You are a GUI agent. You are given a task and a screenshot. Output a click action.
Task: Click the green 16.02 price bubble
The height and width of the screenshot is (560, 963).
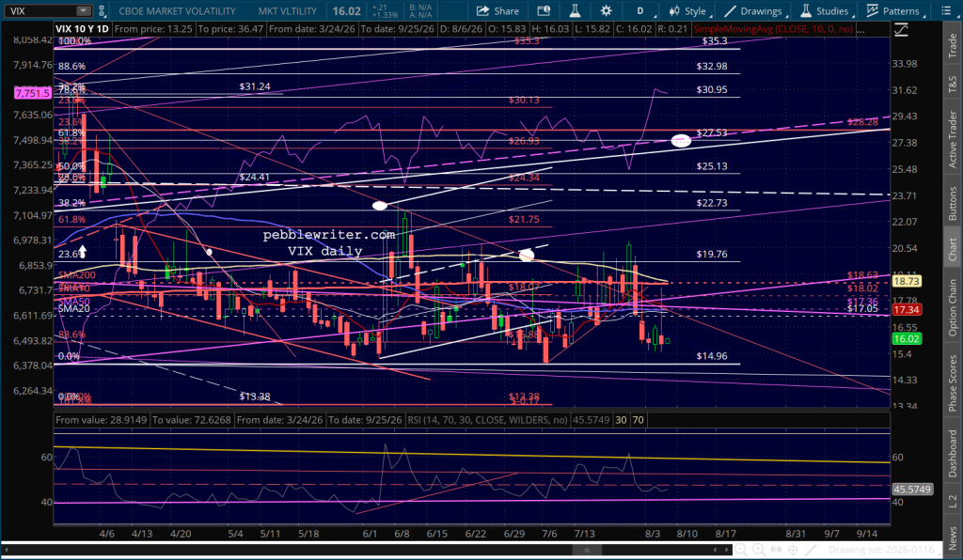906,338
